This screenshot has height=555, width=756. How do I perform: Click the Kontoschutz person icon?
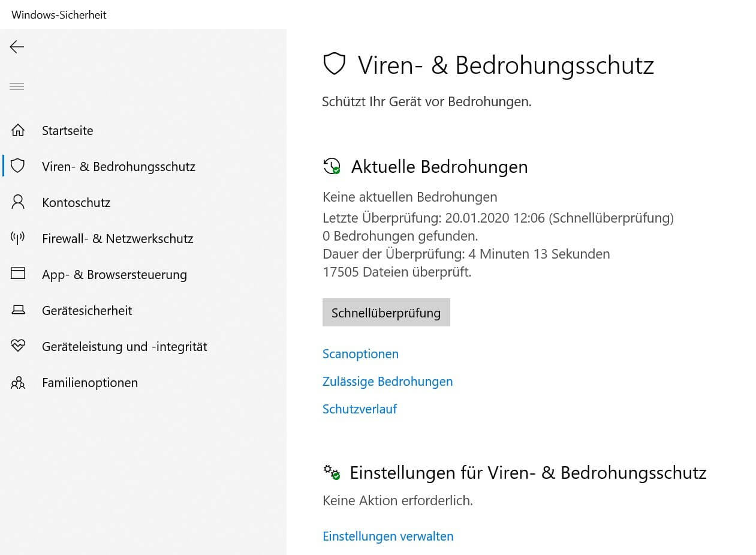[18, 202]
